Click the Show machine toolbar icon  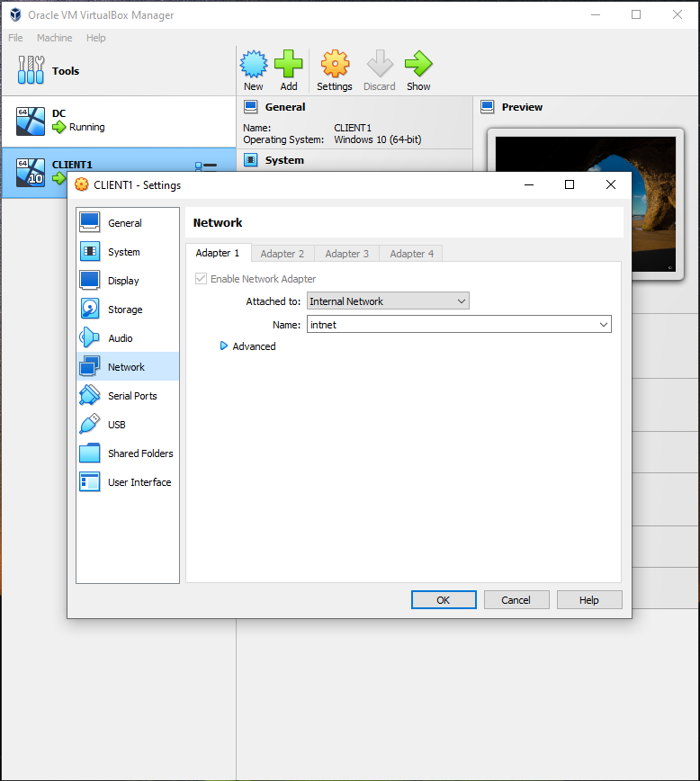click(418, 71)
